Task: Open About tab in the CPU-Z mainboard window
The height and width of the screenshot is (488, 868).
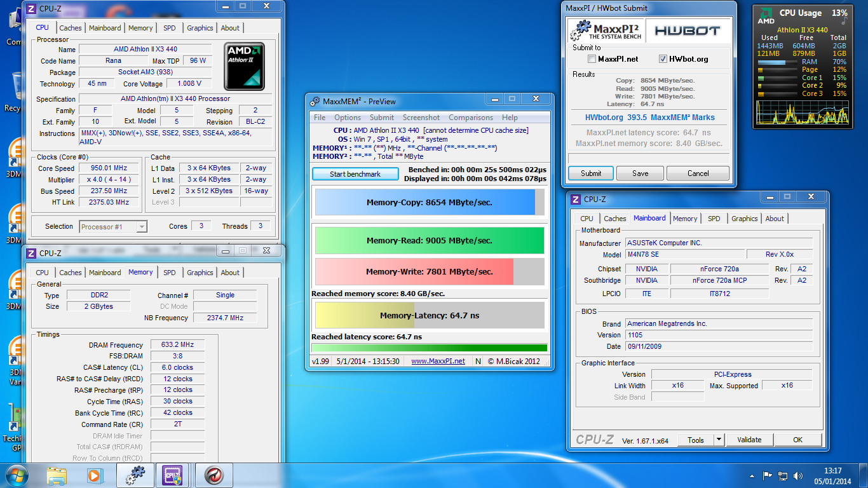Action: tap(775, 219)
